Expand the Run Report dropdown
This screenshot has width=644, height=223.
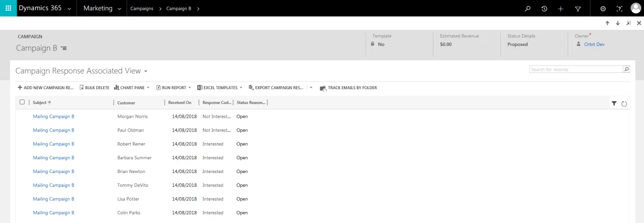pyautogui.click(x=190, y=88)
